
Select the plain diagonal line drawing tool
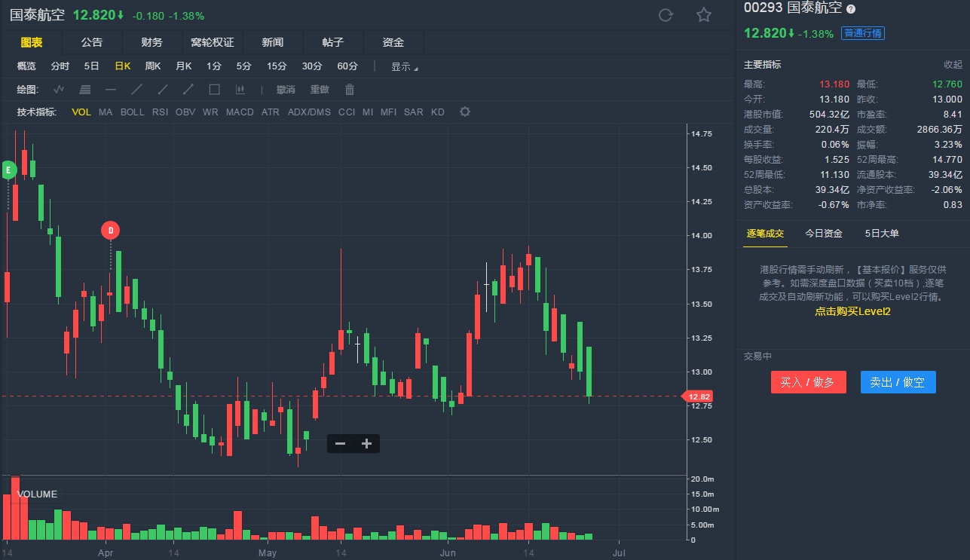pyautogui.click(x=136, y=90)
